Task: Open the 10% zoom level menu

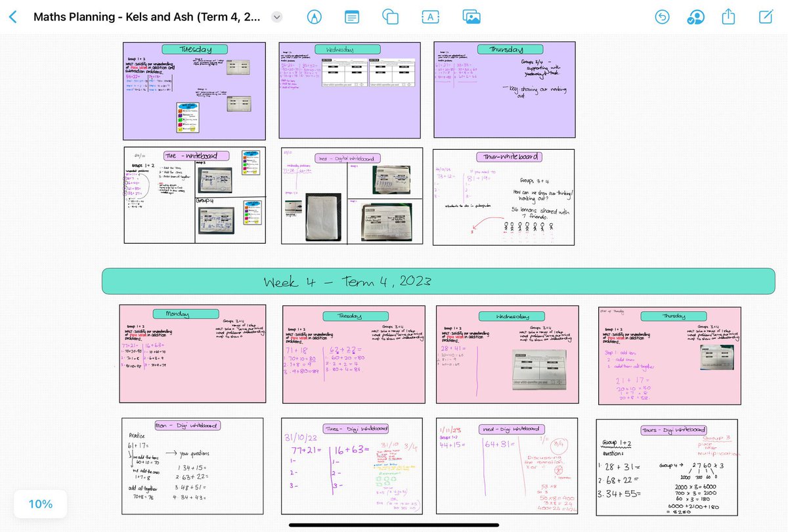Action: (x=39, y=504)
